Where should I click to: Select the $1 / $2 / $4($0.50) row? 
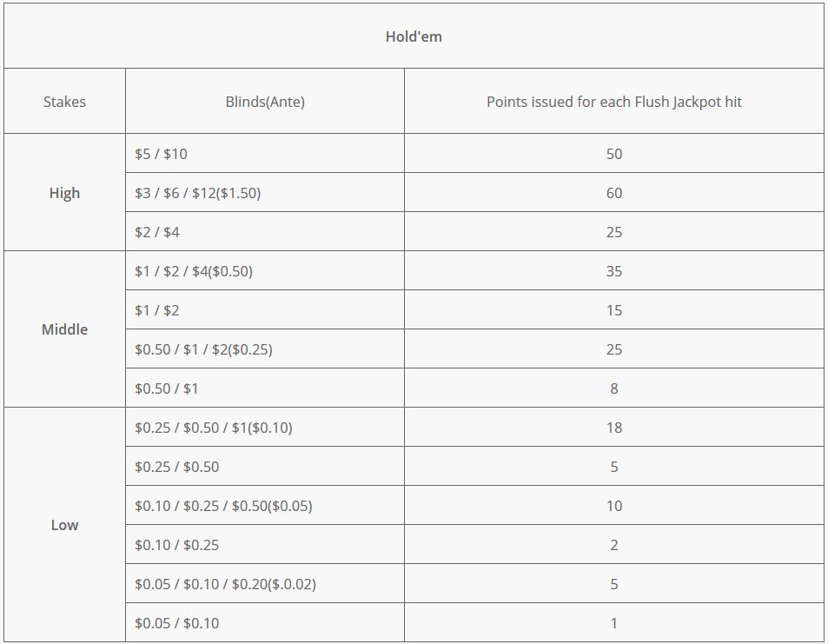474,270
